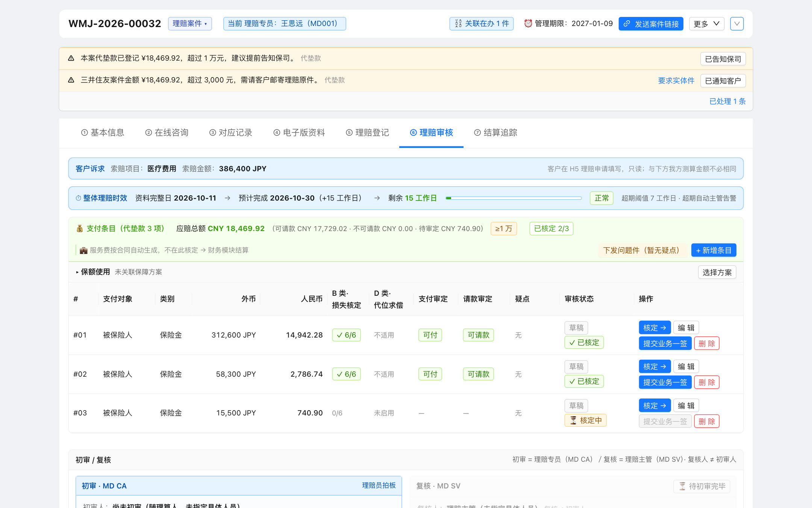
Task: Click 编辑 button for item #02
Action: click(686, 367)
